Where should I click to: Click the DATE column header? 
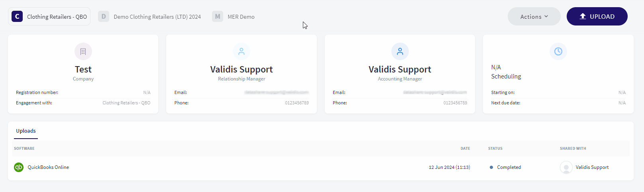click(x=465, y=149)
